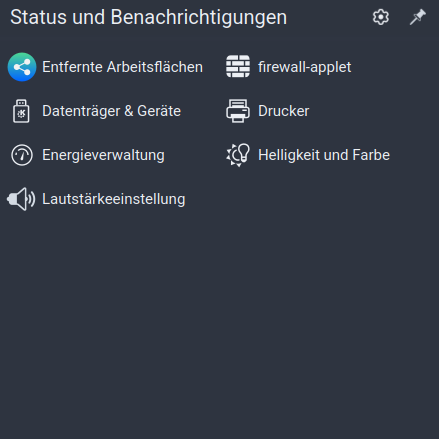This screenshot has width=439, height=439.
Task: Select the Helligkeit und Farbe text label
Action: click(x=324, y=155)
